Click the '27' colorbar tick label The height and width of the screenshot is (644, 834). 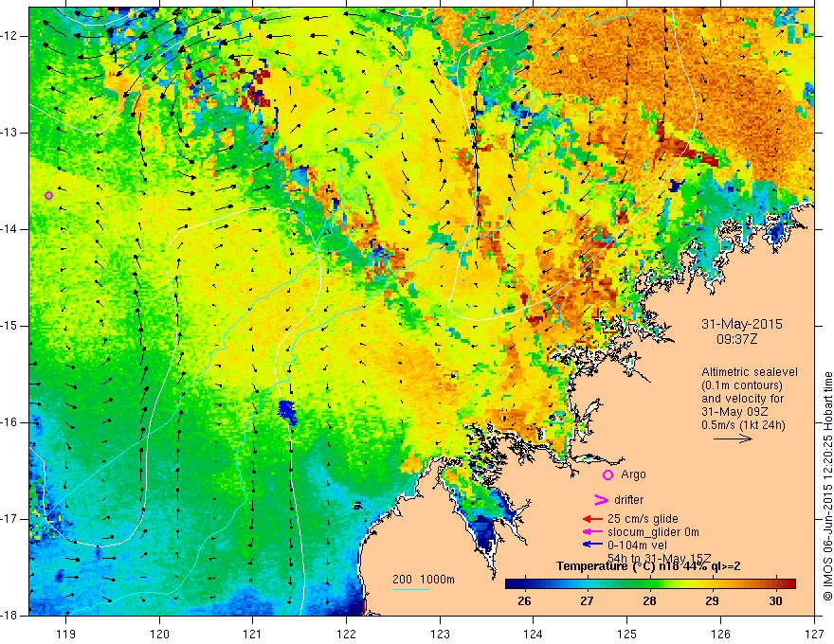coord(587,601)
